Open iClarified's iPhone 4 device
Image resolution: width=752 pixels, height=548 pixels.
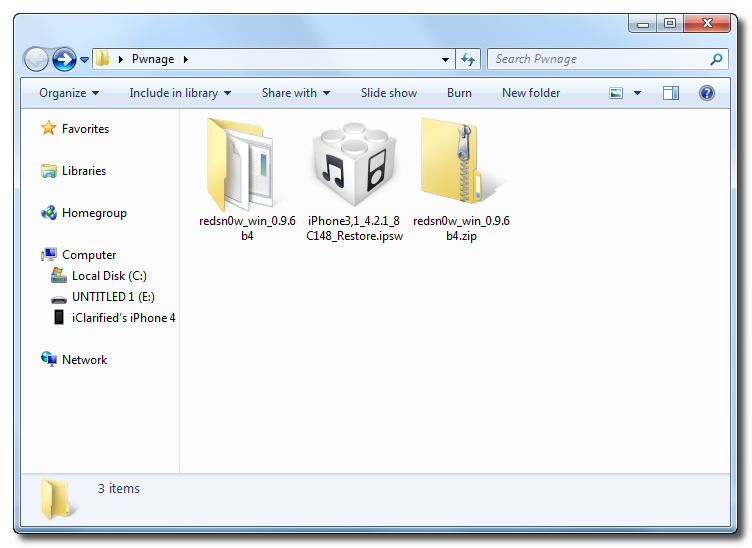[x=123, y=318]
